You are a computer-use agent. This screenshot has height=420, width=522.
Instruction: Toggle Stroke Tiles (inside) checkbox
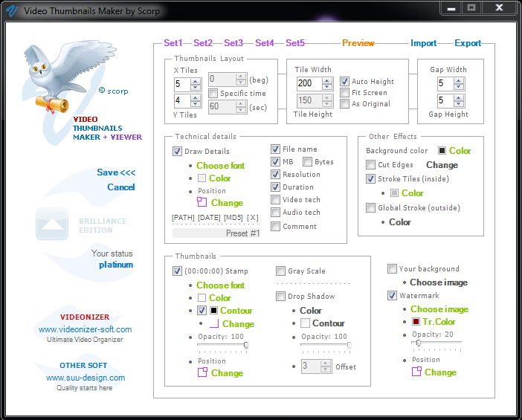pos(370,178)
